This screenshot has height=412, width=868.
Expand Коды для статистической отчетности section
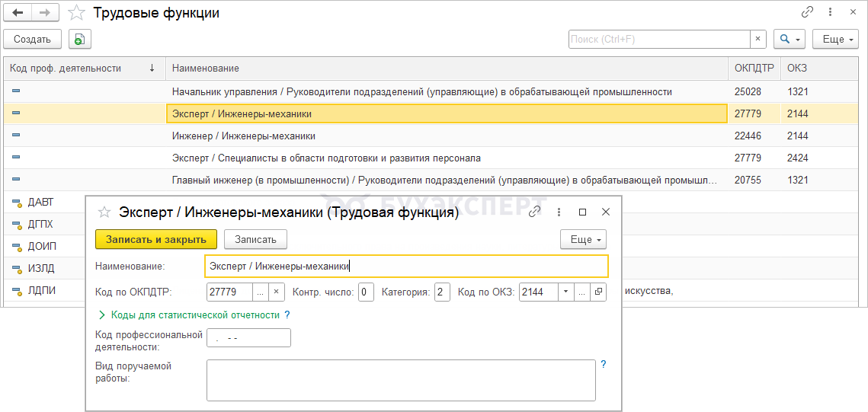click(102, 315)
